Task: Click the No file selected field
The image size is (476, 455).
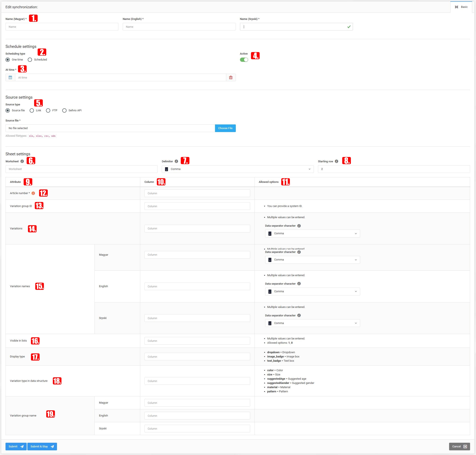Action: tap(110, 128)
